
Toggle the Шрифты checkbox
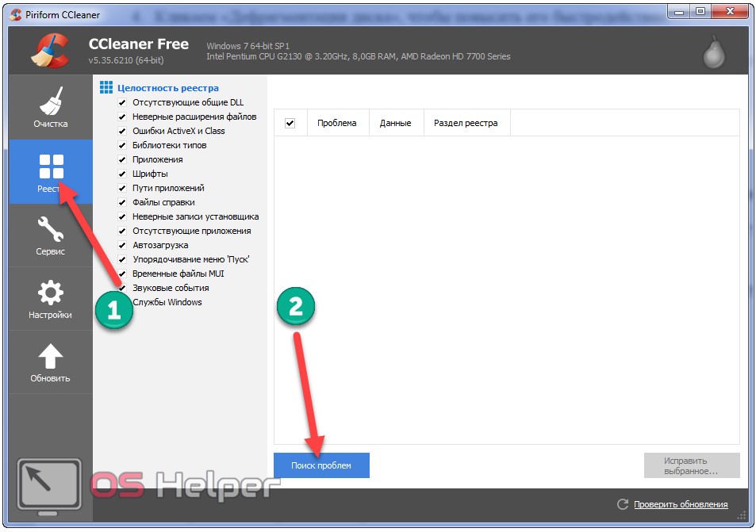[x=122, y=174]
